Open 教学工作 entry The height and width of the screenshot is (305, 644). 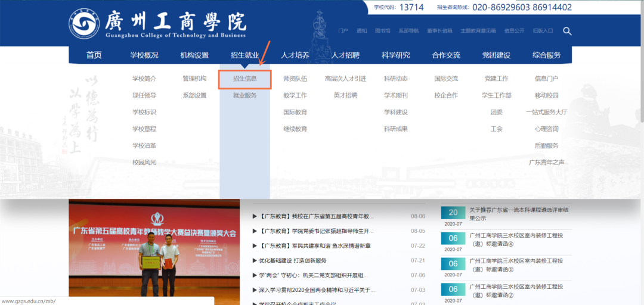coord(295,96)
